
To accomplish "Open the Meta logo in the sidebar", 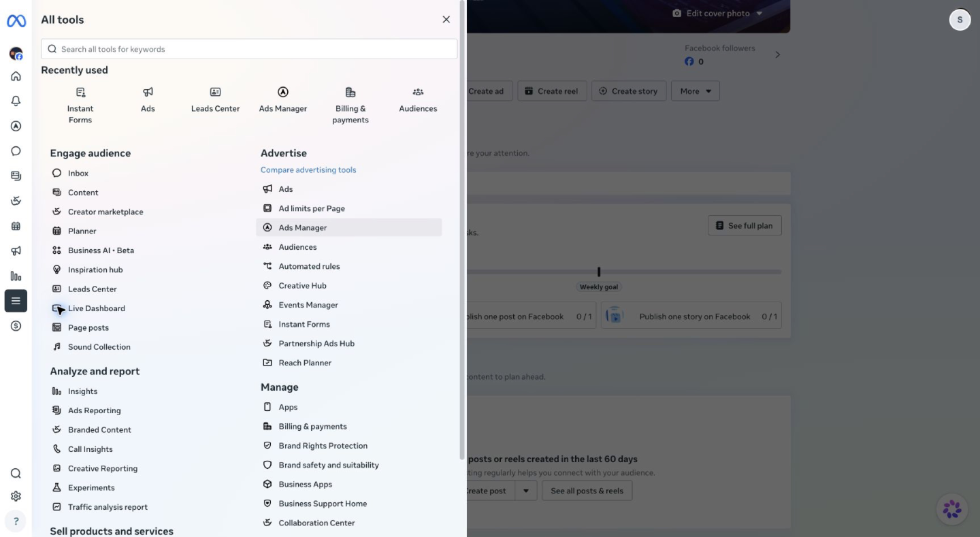I will [x=16, y=21].
